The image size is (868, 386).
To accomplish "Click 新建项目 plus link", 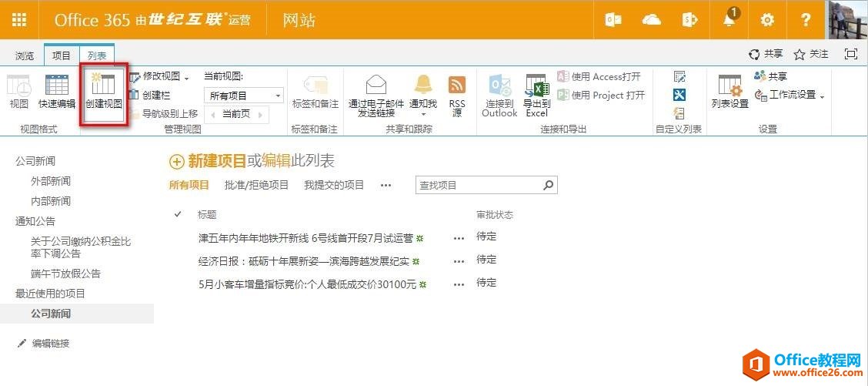I will 208,161.
